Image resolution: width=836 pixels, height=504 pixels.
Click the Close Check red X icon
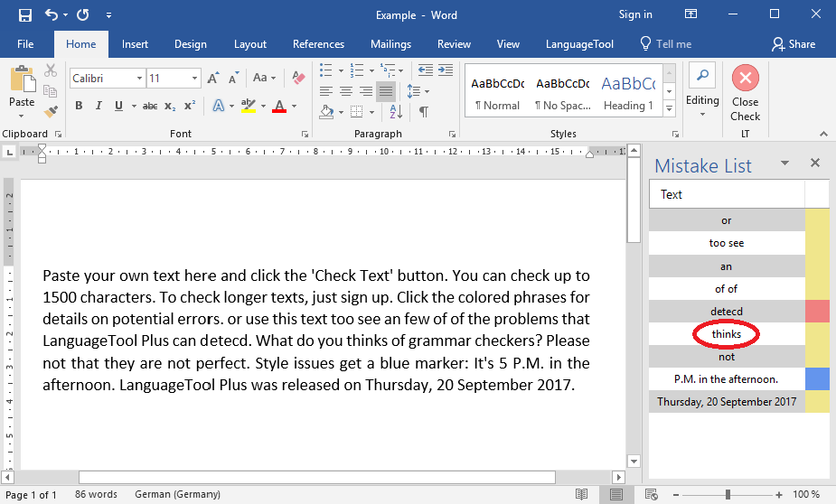[x=745, y=79]
